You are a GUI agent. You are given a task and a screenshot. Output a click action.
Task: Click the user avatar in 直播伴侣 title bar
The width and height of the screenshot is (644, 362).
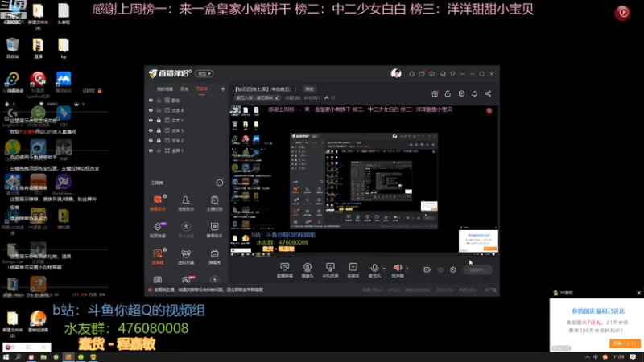click(x=396, y=73)
